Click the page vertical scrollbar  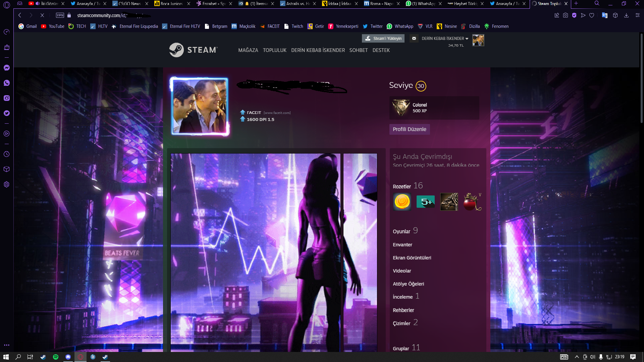point(642,78)
